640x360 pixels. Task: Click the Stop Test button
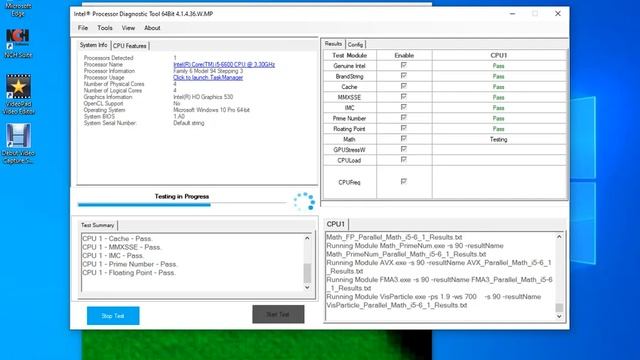click(113, 316)
